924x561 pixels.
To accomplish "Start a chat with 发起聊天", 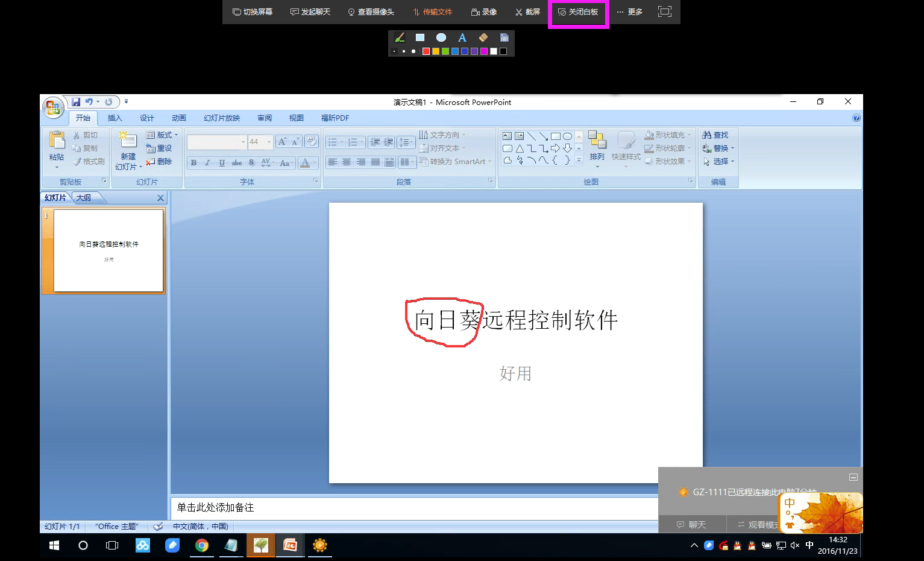I will [x=310, y=12].
